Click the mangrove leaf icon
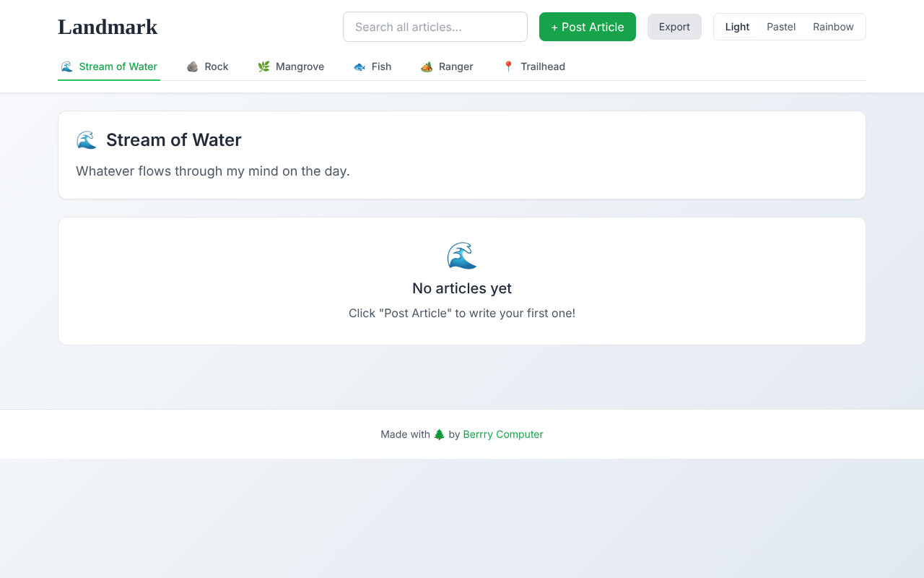The image size is (924, 578). [x=263, y=66]
